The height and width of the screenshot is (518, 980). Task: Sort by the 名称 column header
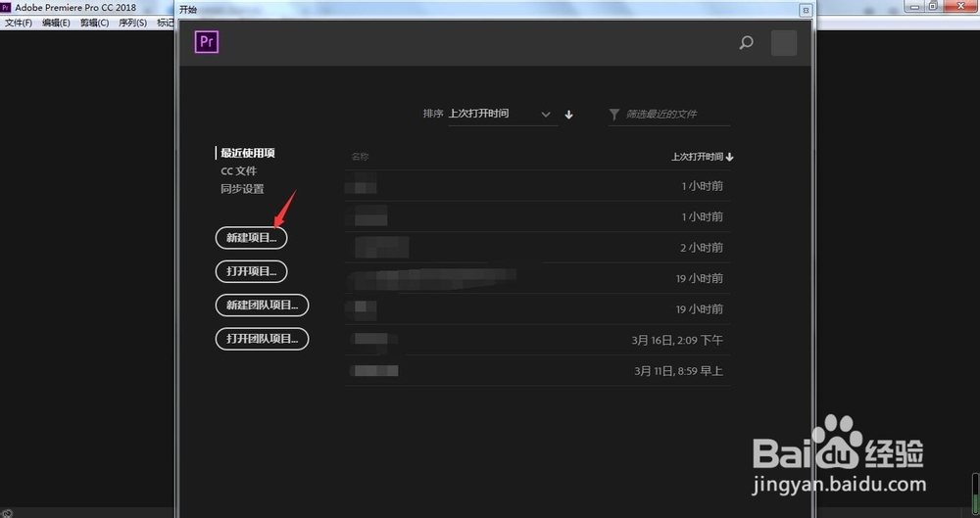point(360,157)
